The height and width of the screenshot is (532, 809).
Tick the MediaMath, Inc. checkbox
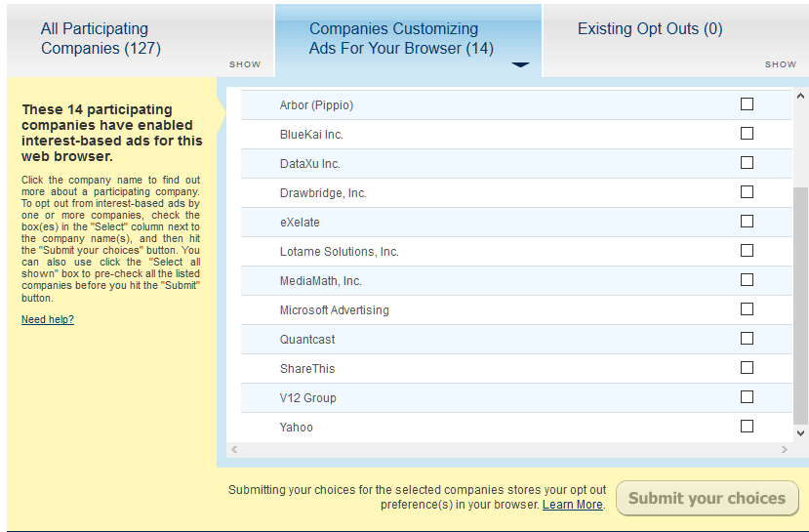[x=747, y=280]
